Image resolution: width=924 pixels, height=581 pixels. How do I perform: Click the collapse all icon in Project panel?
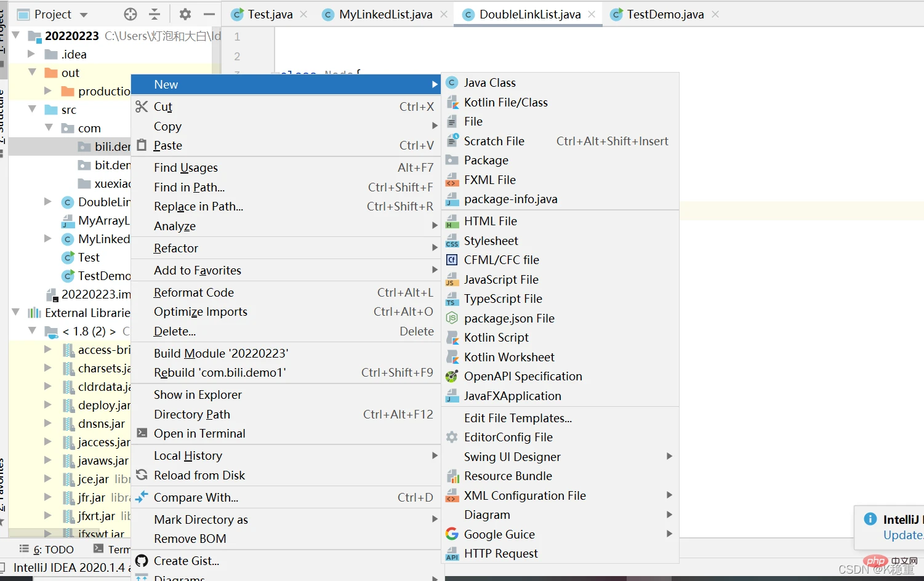click(x=155, y=14)
